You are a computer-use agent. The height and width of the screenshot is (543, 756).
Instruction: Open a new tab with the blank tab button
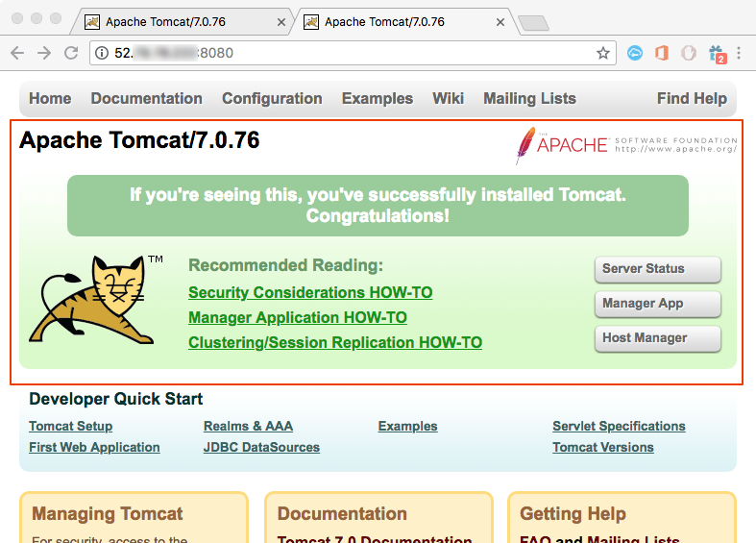click(x=533, y=23)
